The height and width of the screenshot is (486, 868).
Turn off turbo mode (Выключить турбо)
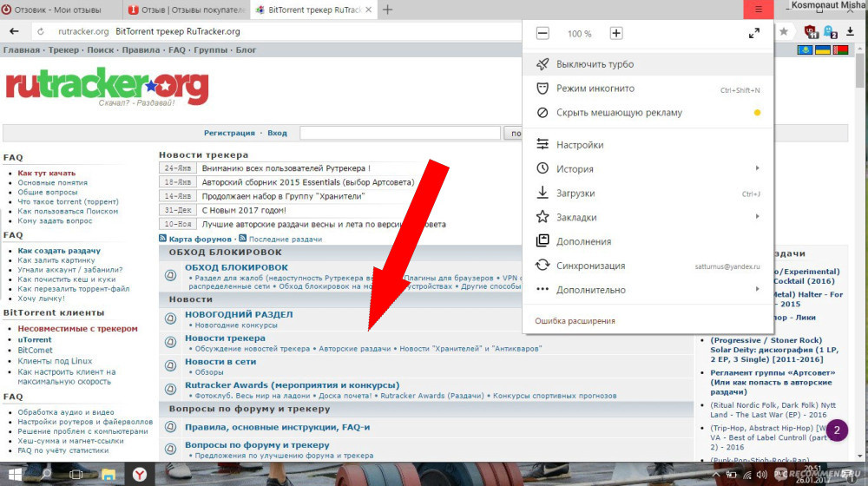(x=648, y=64)
